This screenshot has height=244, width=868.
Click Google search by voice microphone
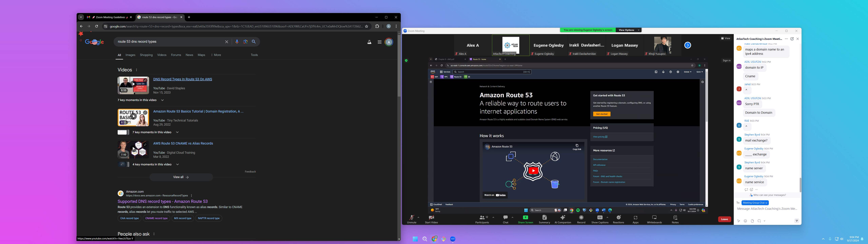click(237, 42)
